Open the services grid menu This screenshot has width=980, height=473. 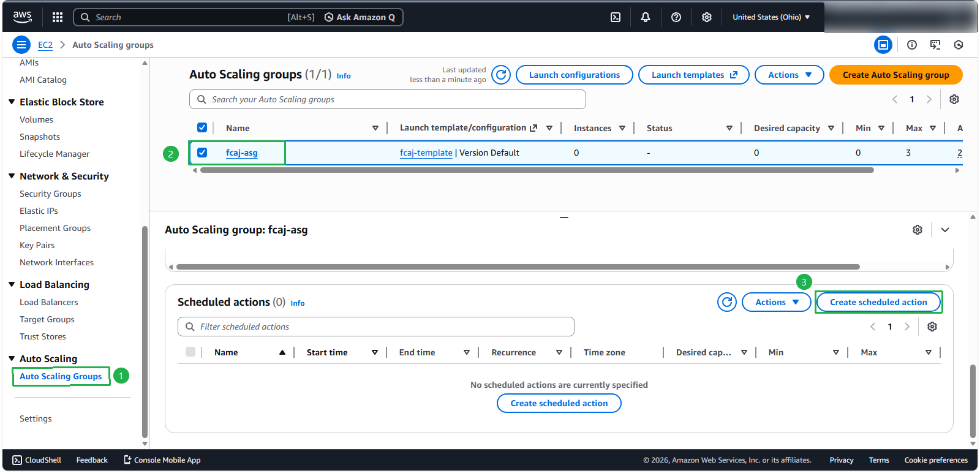pyautogui.click(x=58, y=17)
